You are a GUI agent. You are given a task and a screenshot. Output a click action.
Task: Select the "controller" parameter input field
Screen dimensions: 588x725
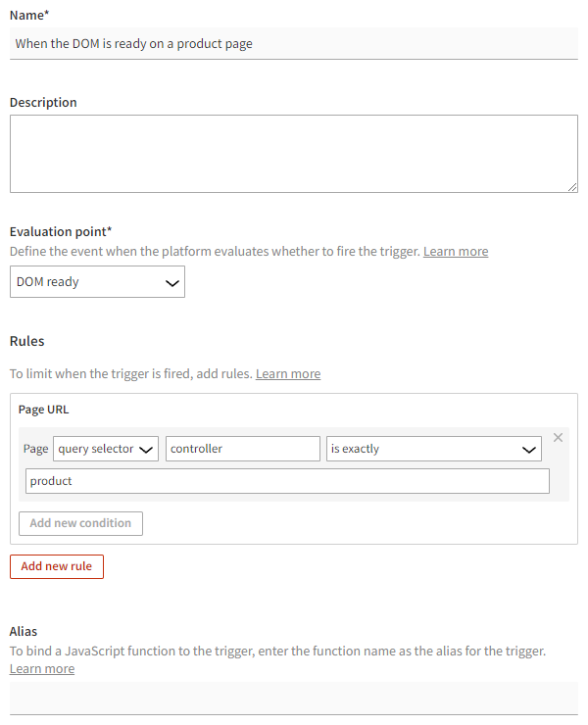pyautogui.click(x=243, y=449)
